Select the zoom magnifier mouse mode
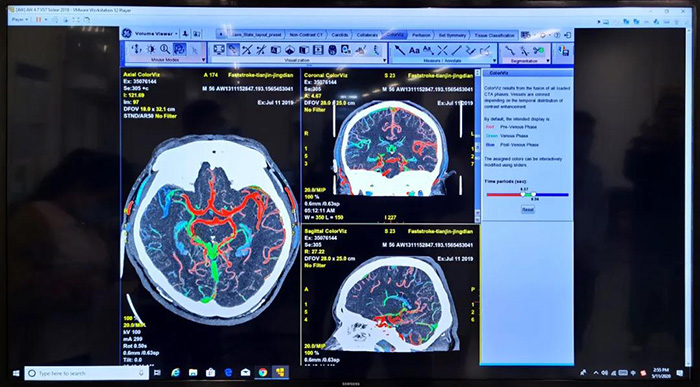Image resolution: width=700 pixels, height=387 pixels. [x=165, y=50]
